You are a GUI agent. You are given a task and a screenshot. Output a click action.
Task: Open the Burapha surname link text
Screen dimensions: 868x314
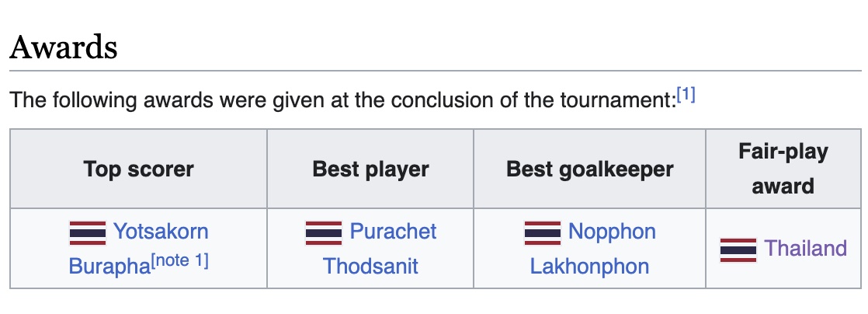(x=109, y=267)
